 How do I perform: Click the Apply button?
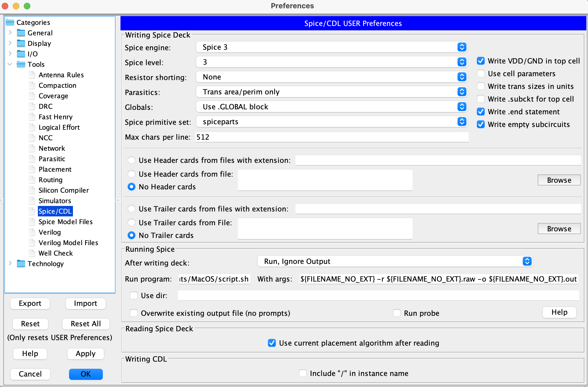[86, 354]
